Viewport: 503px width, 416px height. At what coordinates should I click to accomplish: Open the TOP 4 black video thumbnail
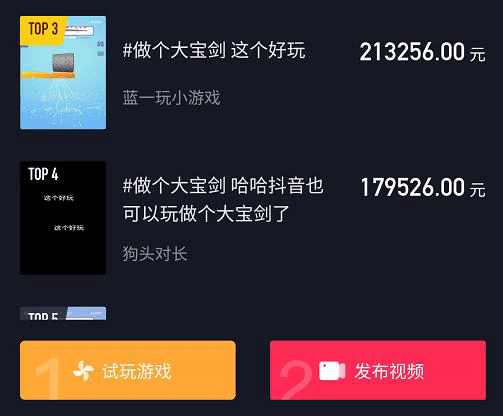click(63, 218)
